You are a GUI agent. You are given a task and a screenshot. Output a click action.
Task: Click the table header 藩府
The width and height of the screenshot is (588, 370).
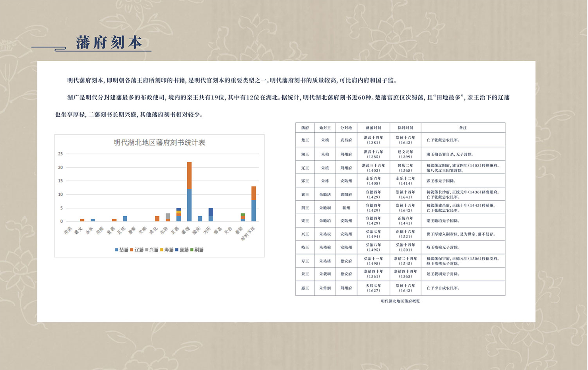click(305, 128)
